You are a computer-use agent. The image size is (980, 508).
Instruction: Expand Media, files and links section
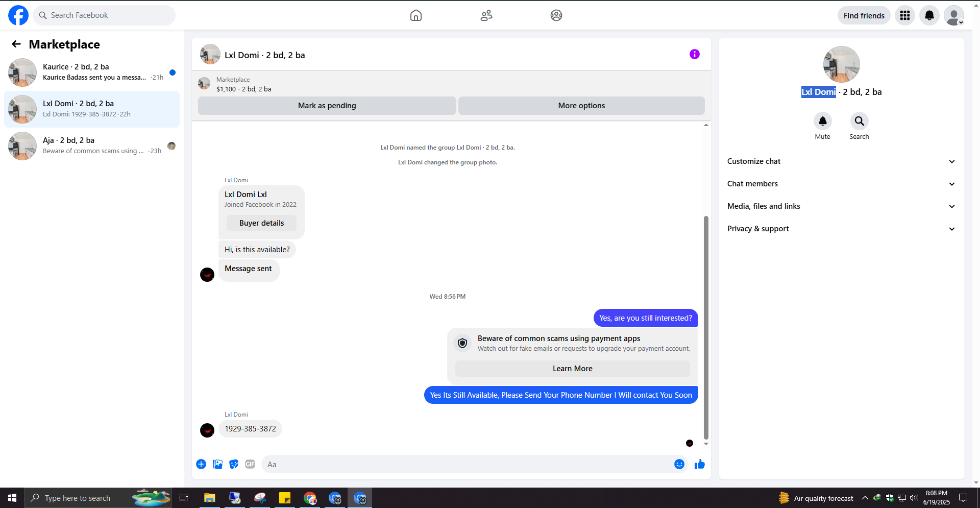[842, 206]
